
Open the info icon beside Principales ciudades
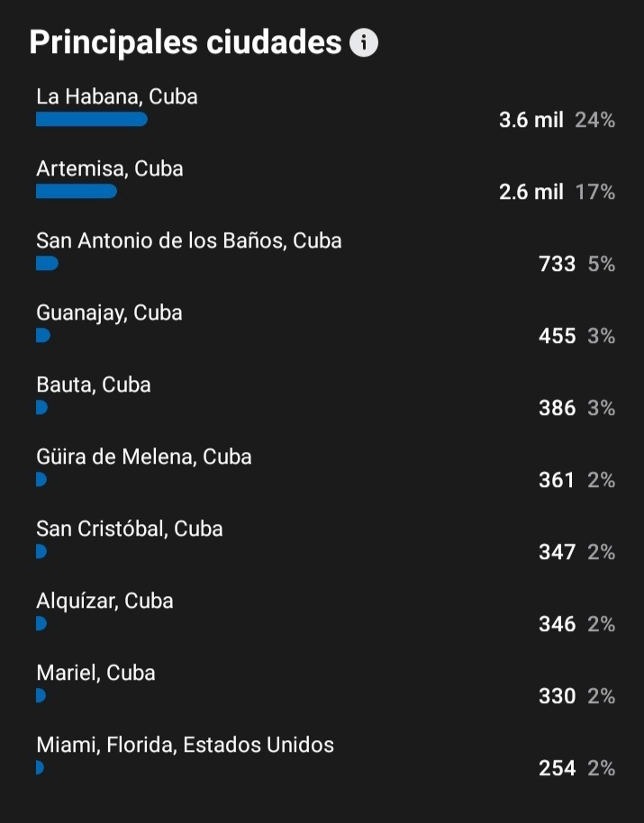click(x=364, y=42)
